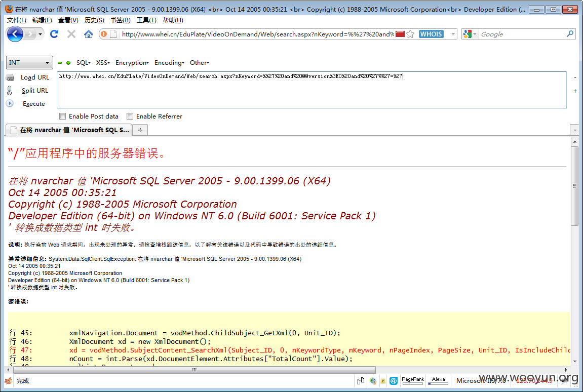
Task: Select the '在将 nvarchar 值' page tab
Action: 69,130
